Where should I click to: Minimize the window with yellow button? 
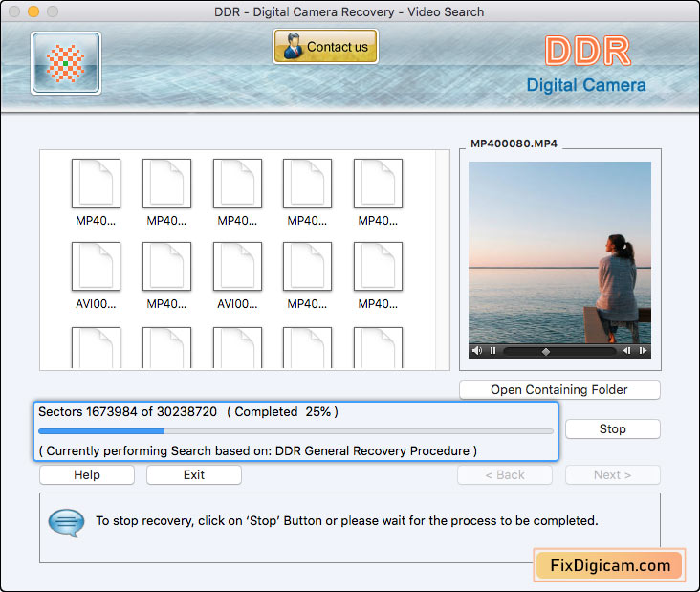point(33,11)
